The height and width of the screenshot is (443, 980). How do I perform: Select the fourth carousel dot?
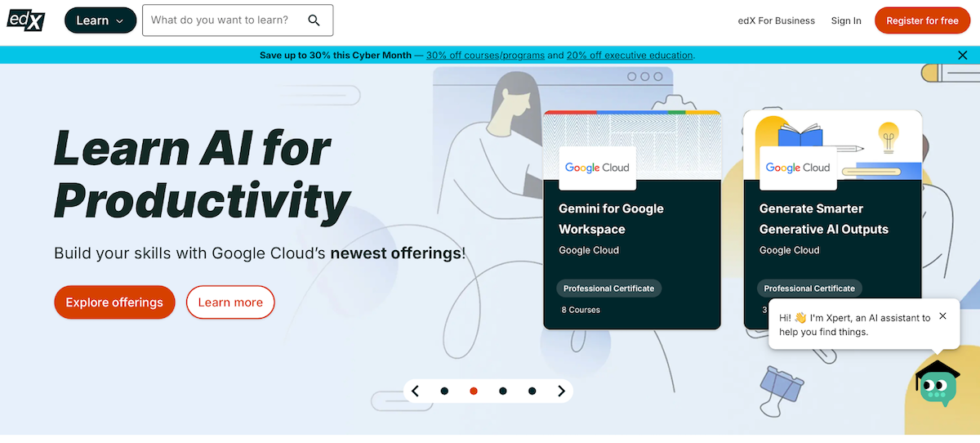click(x=532, y=392)
